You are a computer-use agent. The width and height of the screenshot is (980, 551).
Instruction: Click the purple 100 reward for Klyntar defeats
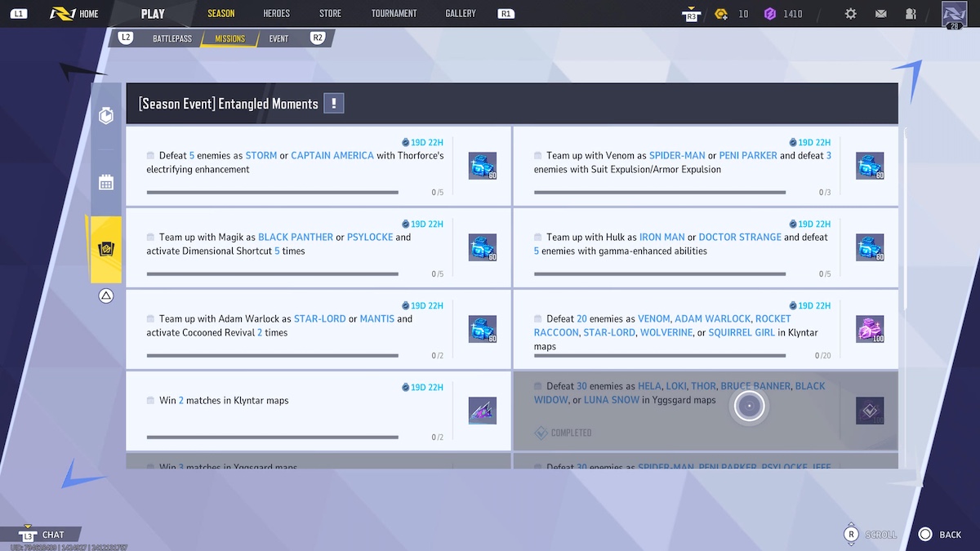click(870, 329)
